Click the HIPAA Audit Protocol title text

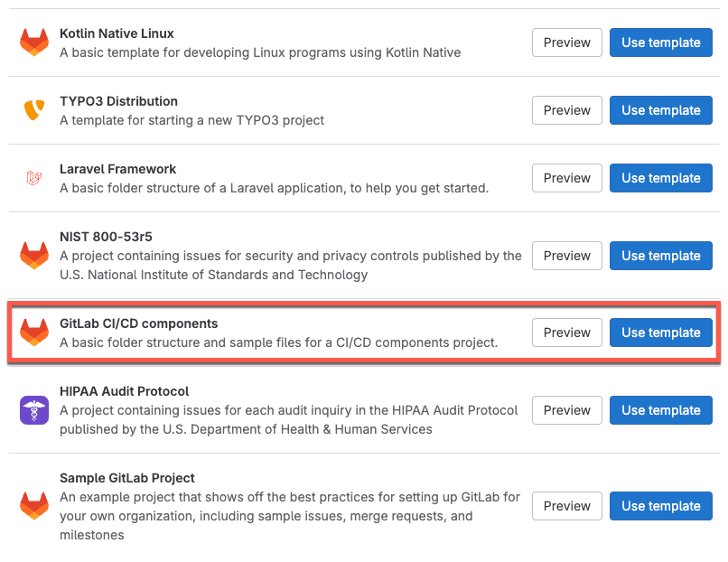pos(124,392)
